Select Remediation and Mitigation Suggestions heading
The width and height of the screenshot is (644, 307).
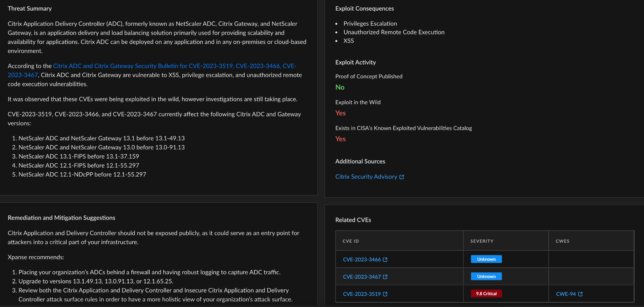(x=61, y=218)
